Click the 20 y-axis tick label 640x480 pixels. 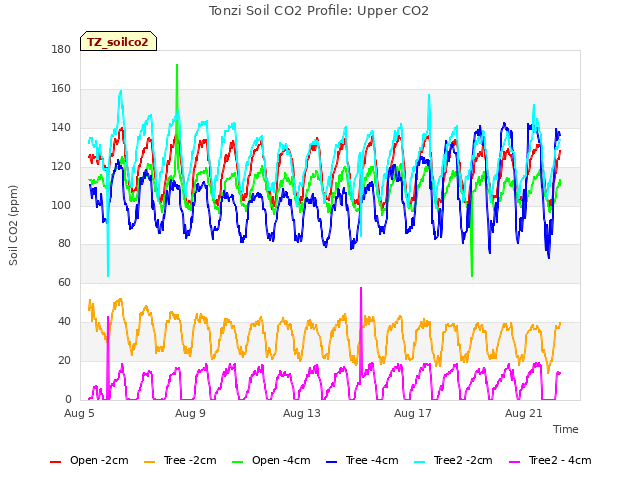[64, 360]
